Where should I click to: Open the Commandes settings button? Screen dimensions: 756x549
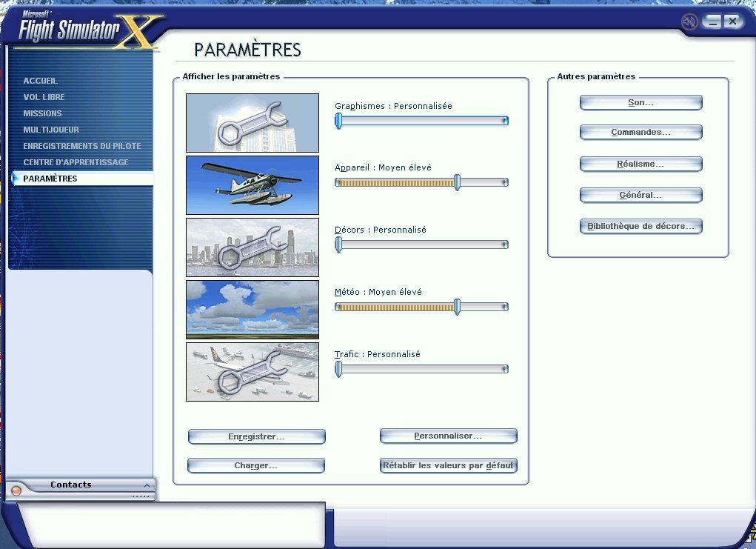(x=640, y=132)
